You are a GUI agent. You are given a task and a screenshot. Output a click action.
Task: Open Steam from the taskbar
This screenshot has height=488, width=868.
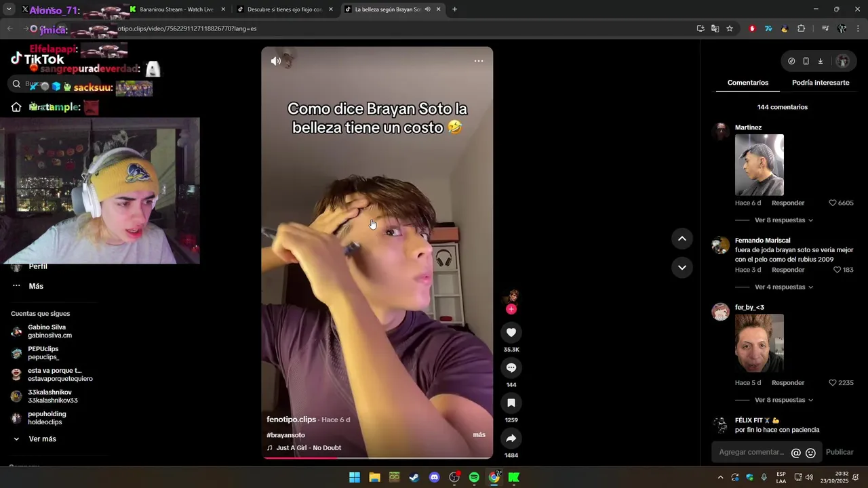(414, 477)
